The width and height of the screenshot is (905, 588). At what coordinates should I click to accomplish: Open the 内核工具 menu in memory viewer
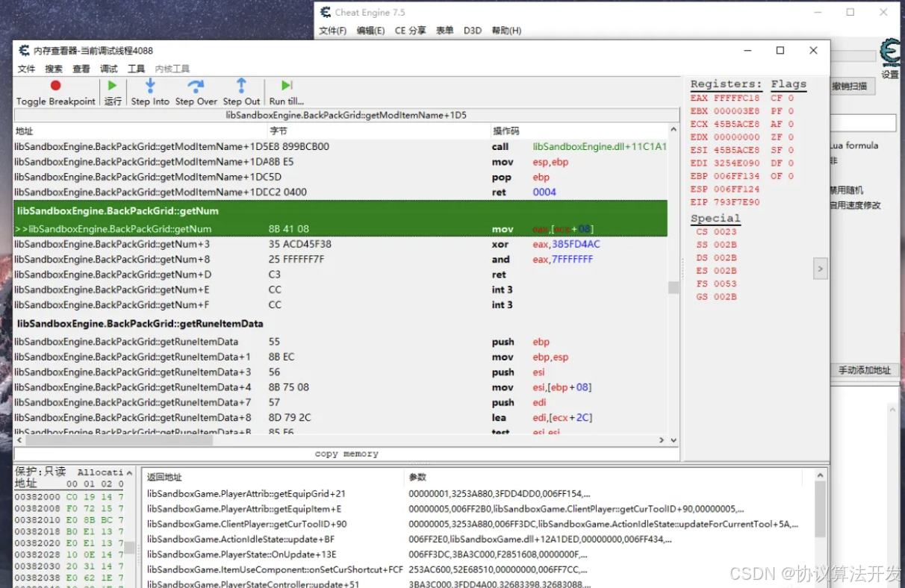[172, 69]
